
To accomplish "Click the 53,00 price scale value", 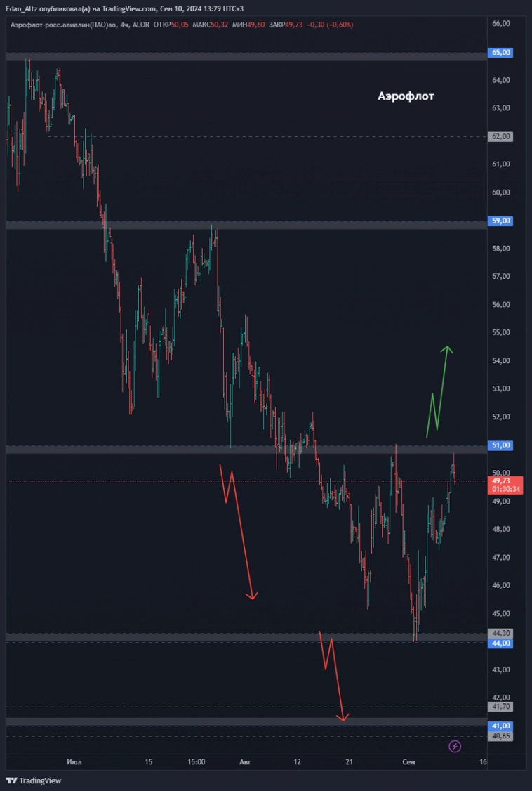I will click(502, 388).
